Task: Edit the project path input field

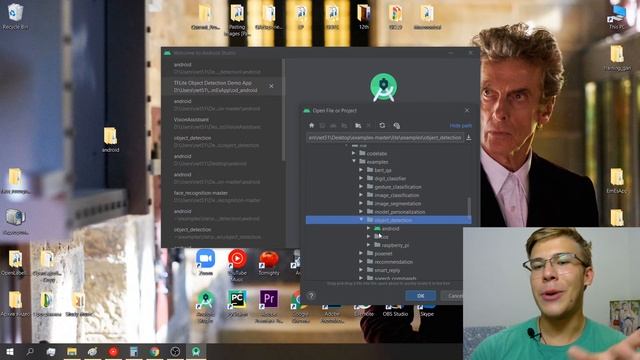Action: pyautogui.click(x=385, y=138)
